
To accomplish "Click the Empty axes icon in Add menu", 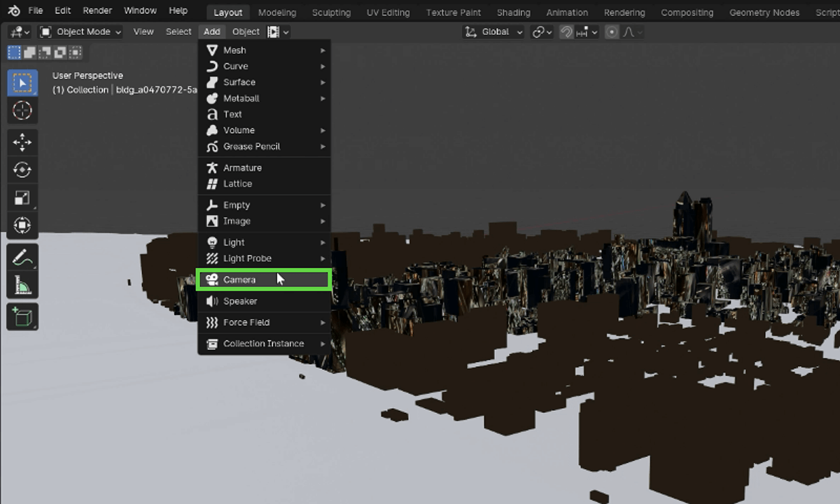I will tap(212, 205).
